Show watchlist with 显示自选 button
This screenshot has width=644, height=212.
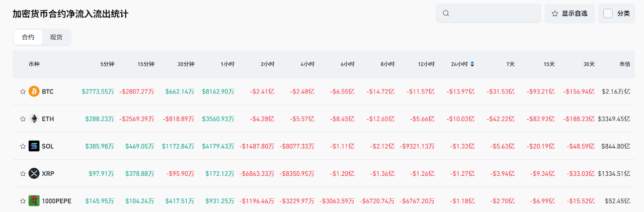pos(570,14)
